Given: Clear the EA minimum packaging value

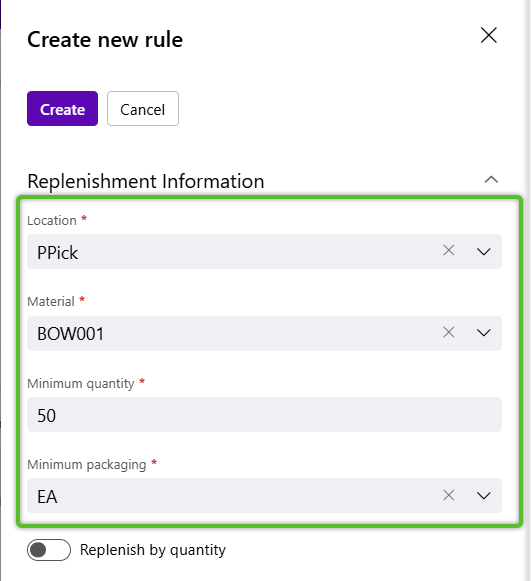Looking at the screenshot, I should click(x=448, y=495).
